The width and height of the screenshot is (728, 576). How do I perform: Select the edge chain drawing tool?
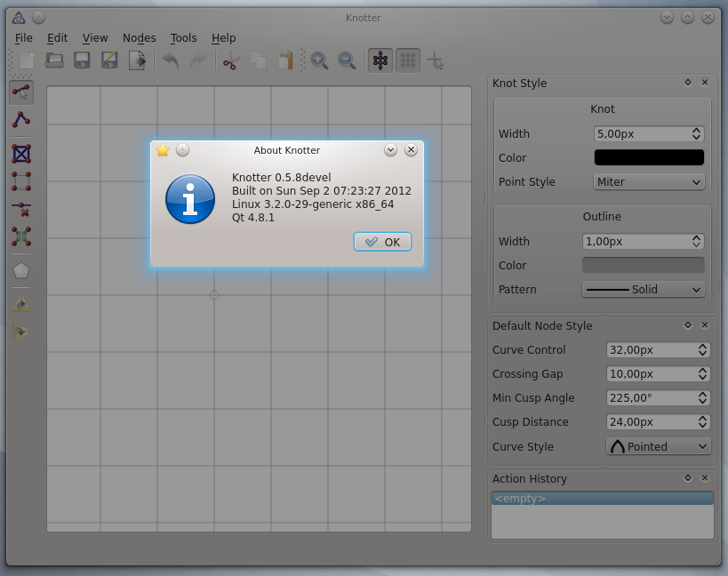coord(21,120)
